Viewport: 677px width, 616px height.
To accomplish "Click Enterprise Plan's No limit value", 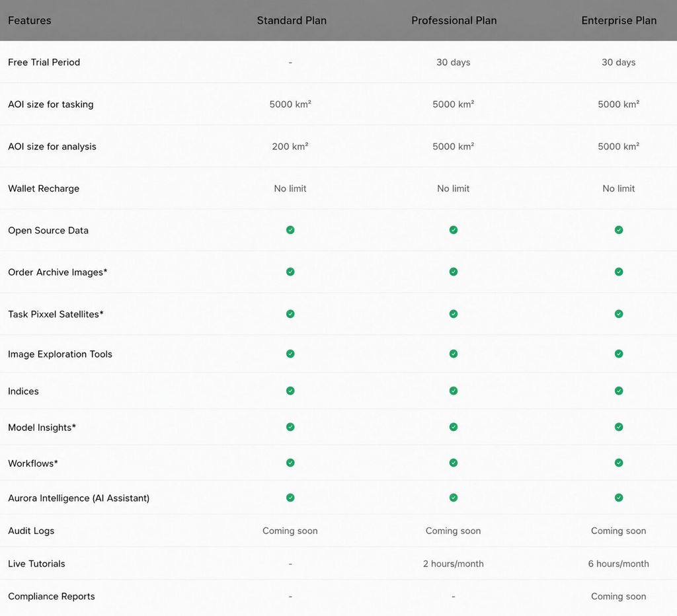I will [619, 188].
